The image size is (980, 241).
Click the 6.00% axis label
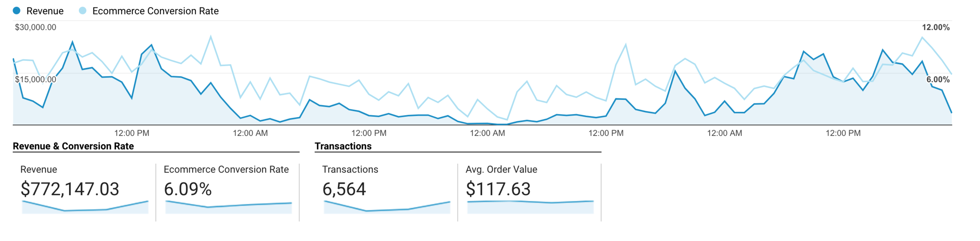(938, 80)
